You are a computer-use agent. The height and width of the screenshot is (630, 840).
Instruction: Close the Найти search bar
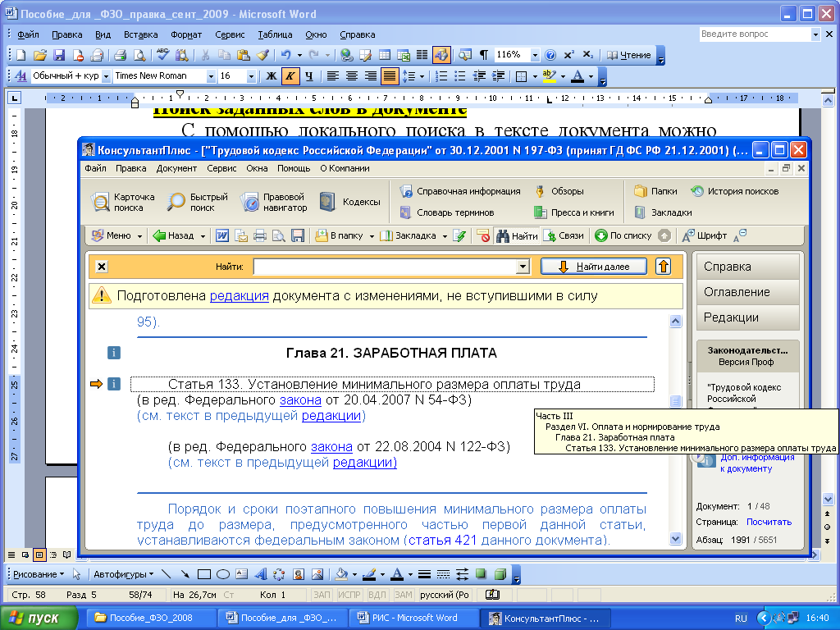(102, 267)
